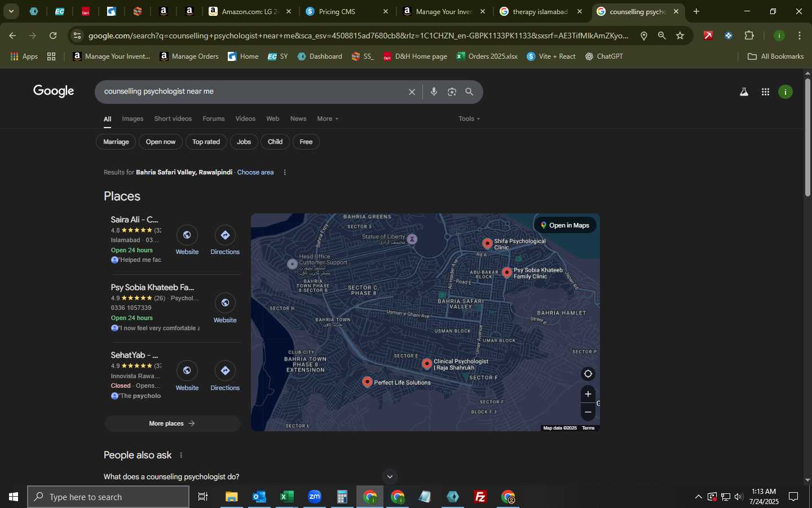Zoom in on the map

(x=588, y=394)
